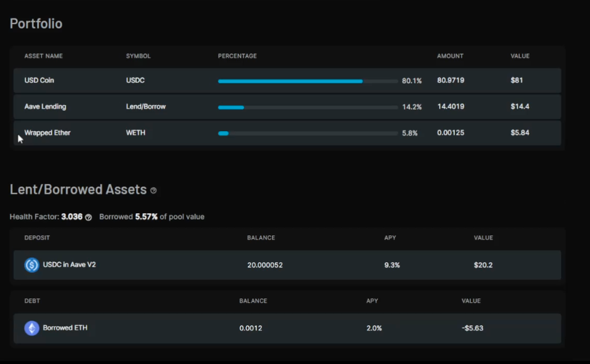Click the USDC symbol cell

(x=135, y=80)
